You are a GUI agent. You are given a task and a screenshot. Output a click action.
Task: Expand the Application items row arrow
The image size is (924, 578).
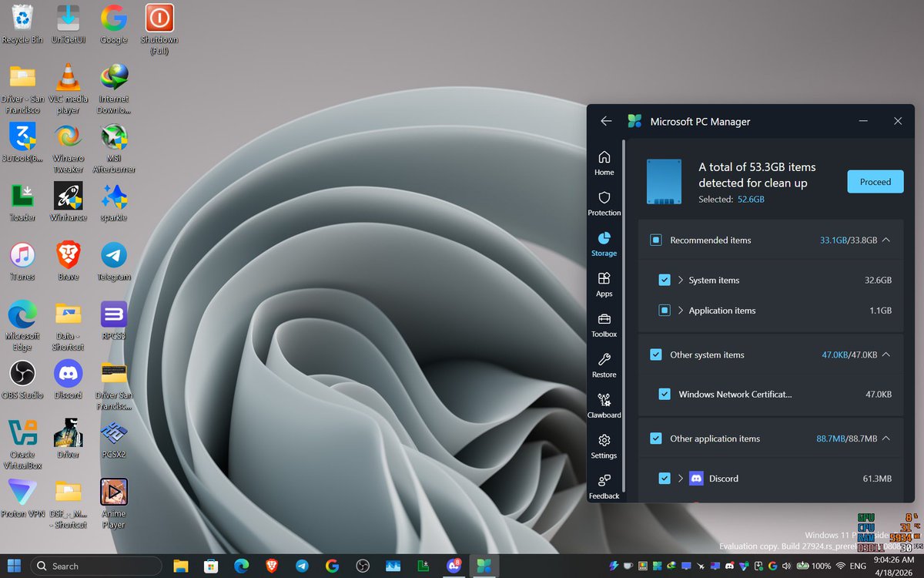pos(681,311)
